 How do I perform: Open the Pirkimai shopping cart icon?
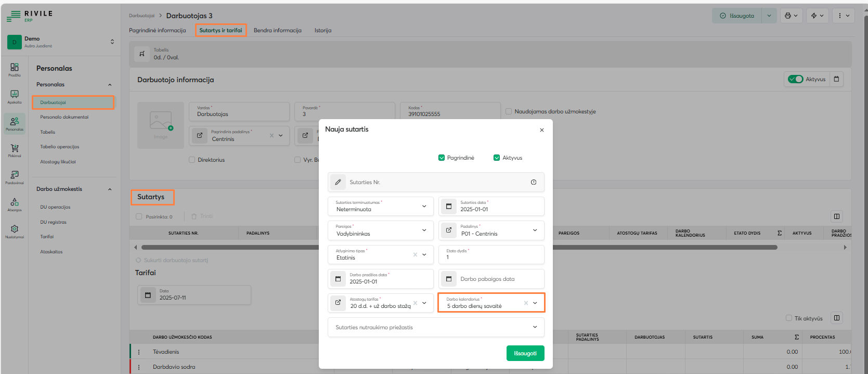15,149
